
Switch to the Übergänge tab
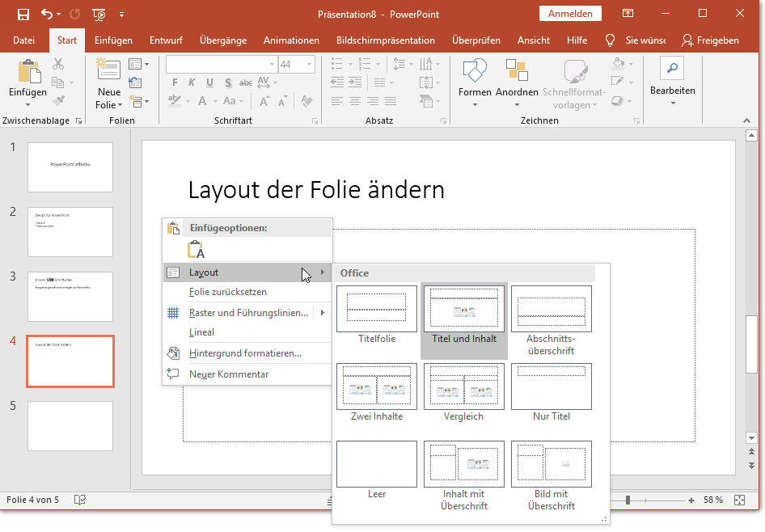223,40
